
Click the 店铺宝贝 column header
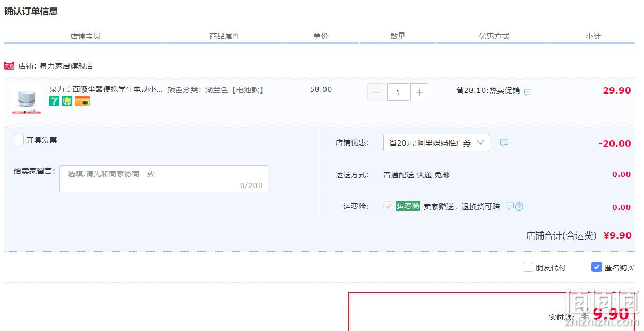[x=85, y=36]
